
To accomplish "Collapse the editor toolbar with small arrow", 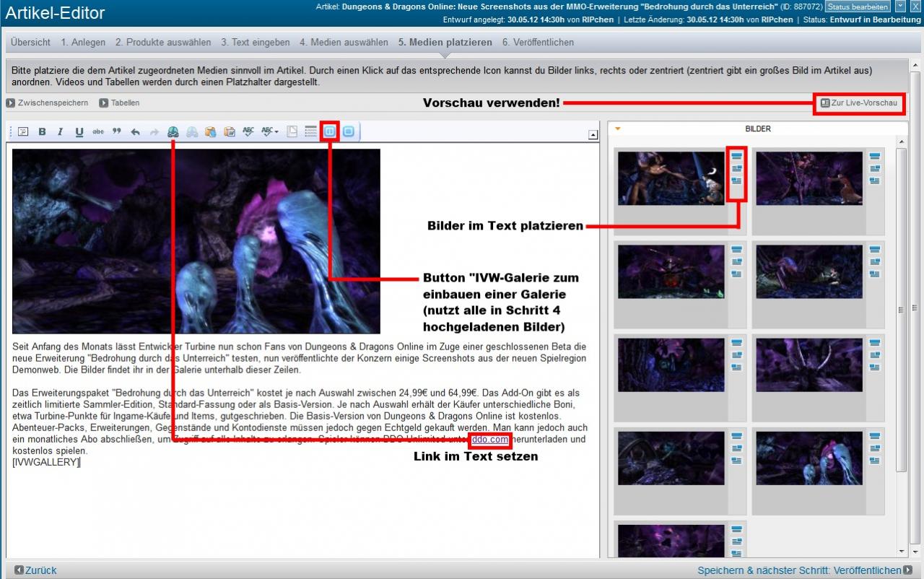I will tap(593, 134).
